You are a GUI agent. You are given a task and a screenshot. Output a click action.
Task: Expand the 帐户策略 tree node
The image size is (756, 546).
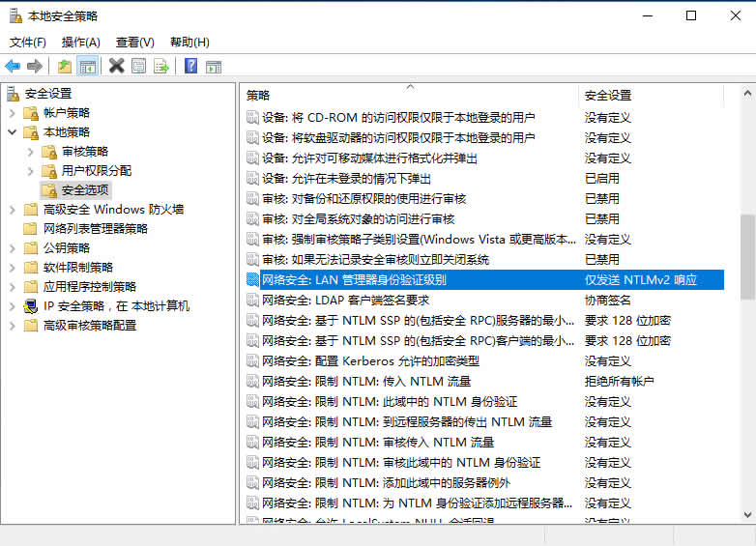point(13,113)
